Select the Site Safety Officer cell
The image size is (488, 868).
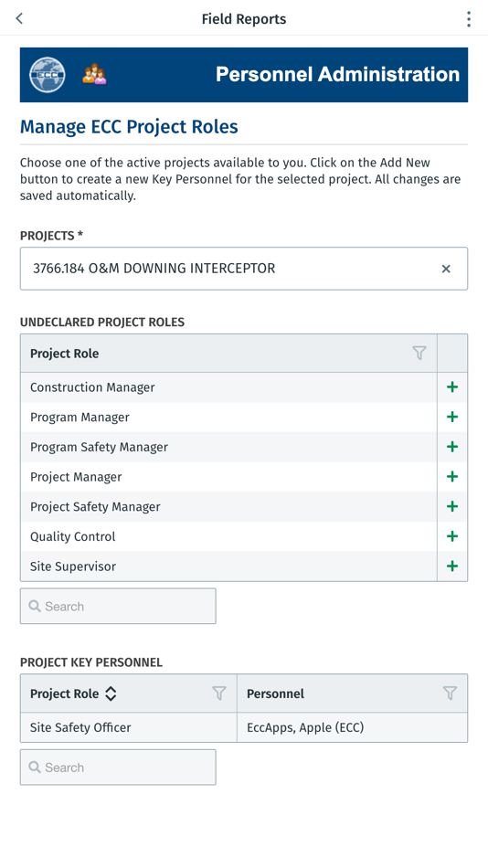coord(129,727)
